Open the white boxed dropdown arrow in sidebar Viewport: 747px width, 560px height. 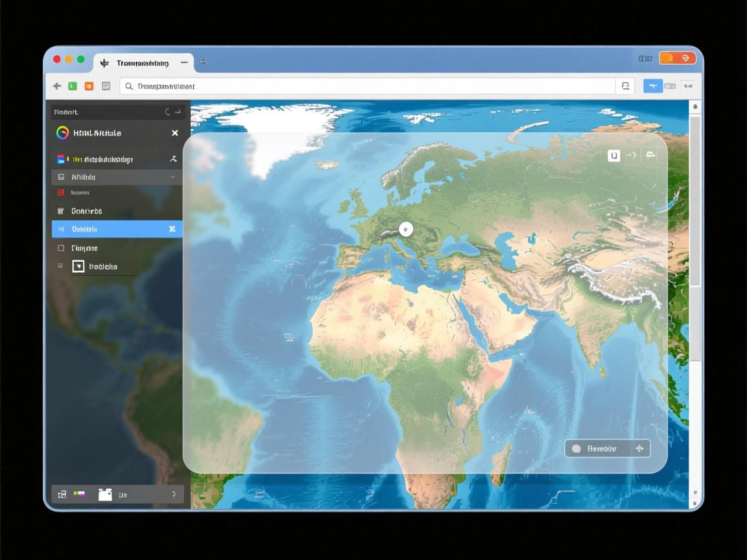coord(78,266)
